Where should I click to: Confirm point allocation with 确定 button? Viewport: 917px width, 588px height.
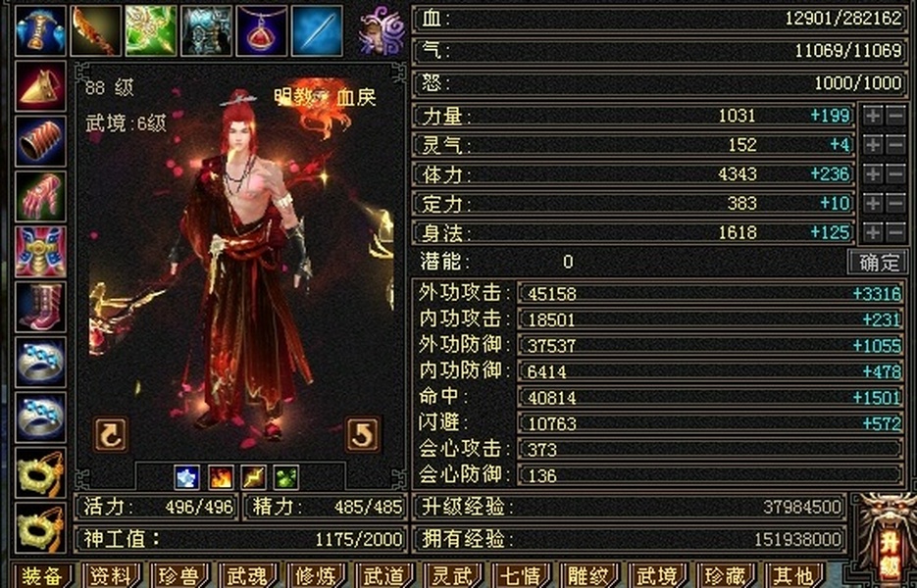click(x=878, y=262)
